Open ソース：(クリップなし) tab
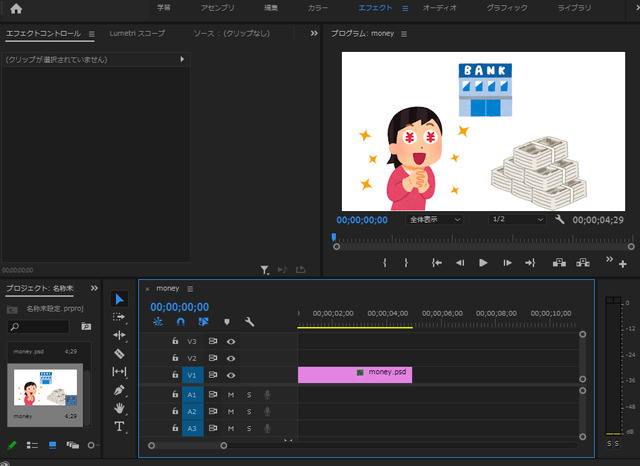 (x=231, y=33)
